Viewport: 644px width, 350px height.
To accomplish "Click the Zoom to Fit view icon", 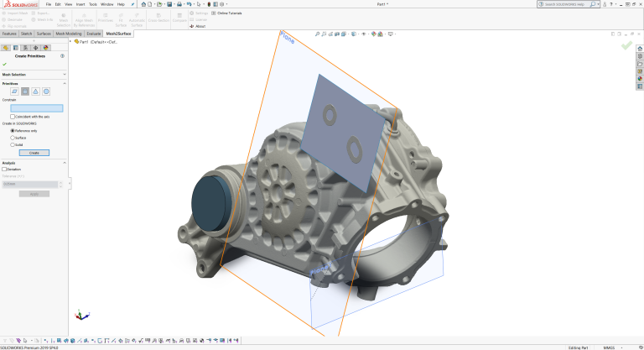I will (x=319, y=34).
